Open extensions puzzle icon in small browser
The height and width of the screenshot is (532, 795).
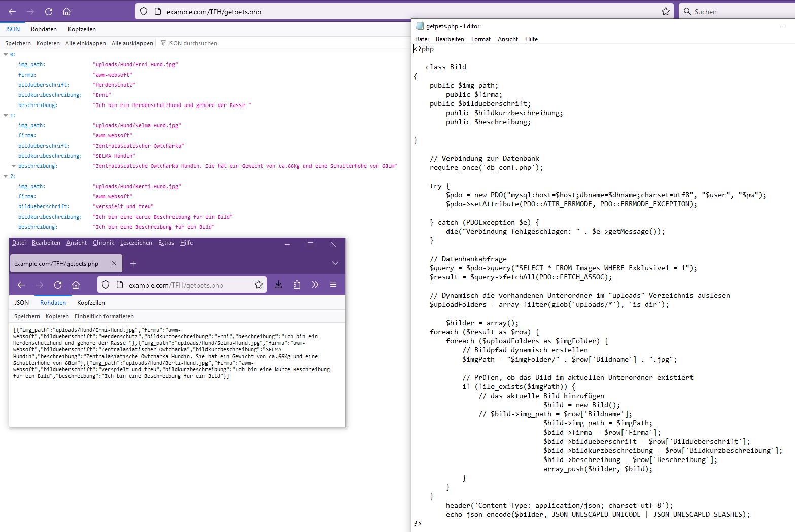point(297,285)
